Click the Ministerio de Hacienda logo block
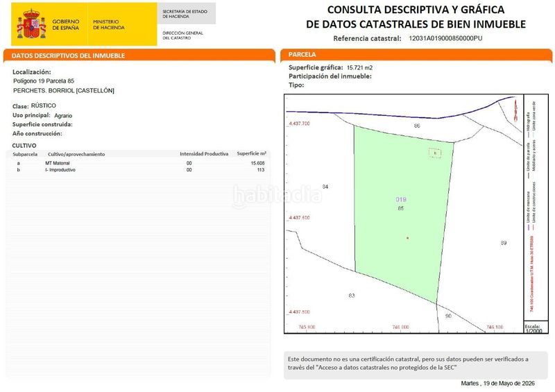Viewport: 555px width, 392px height. pos(109,24)
